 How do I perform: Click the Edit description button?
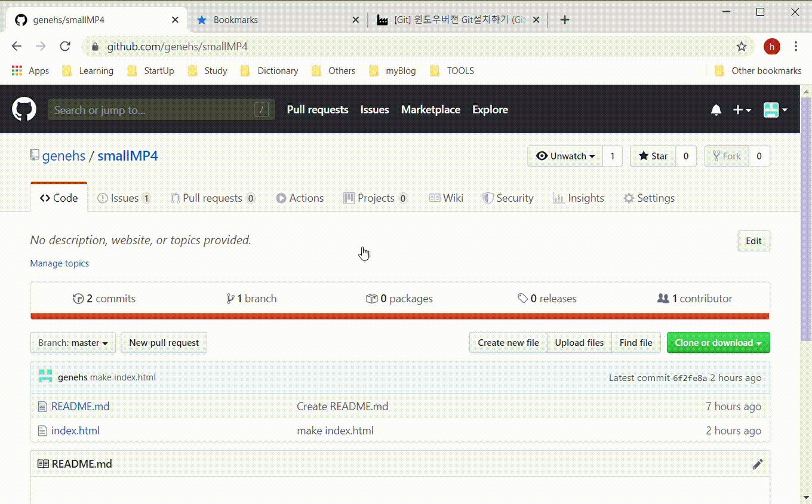coord(753,241)
